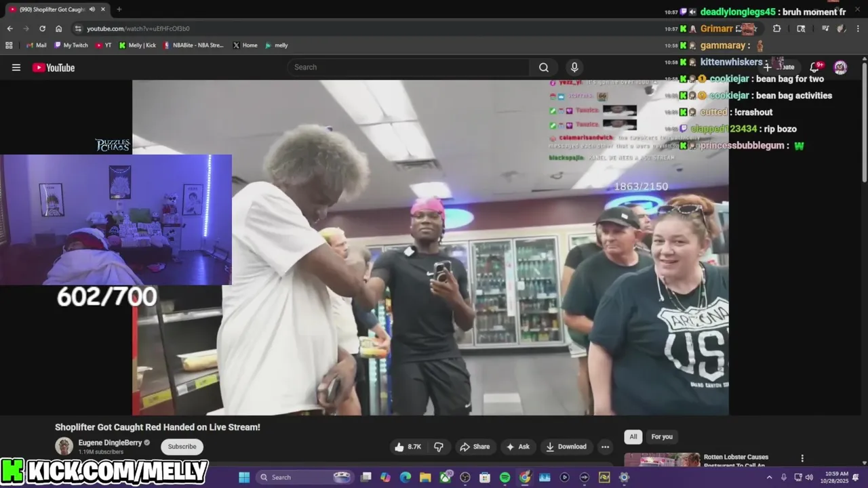Open Microsoft Store from the taskbar

tap(485, 477)
